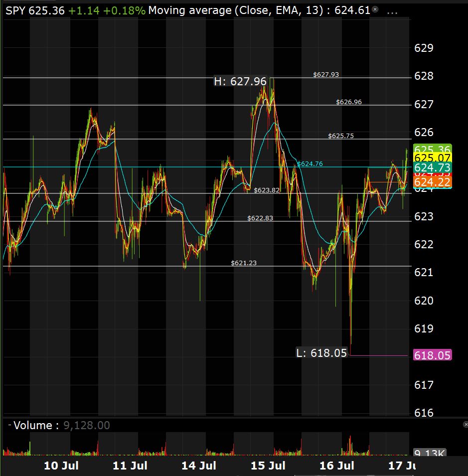Collapse the Volume panel using its minus sign

9,425
